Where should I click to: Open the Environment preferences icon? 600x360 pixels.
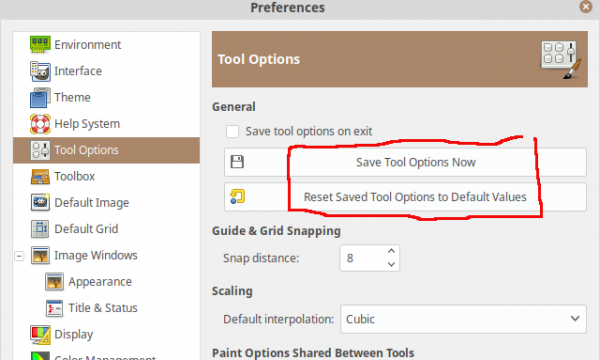[x=40, y=44]
